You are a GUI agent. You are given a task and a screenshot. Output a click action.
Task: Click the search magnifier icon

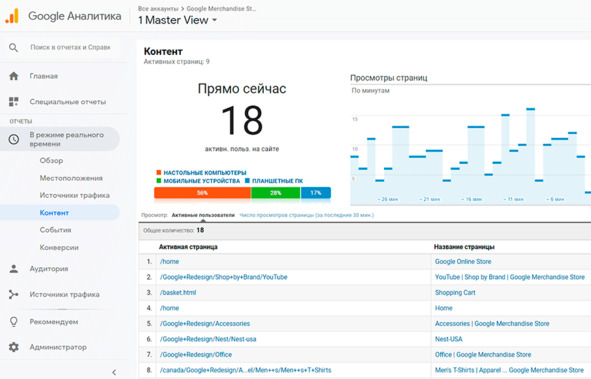tap(14, 47)
